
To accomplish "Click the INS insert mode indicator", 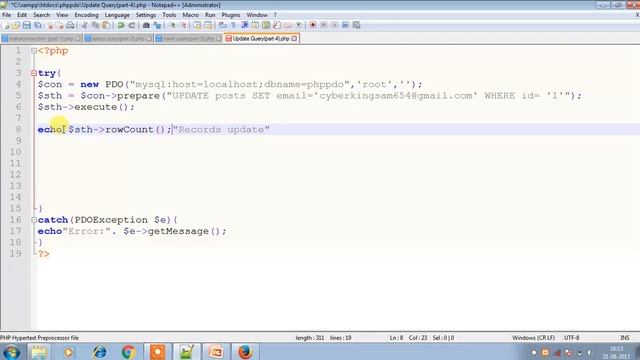I will (x=624, y=338).
